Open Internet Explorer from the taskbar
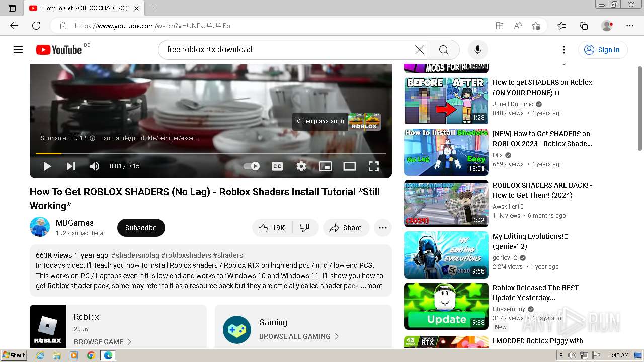 pos(40,355)
